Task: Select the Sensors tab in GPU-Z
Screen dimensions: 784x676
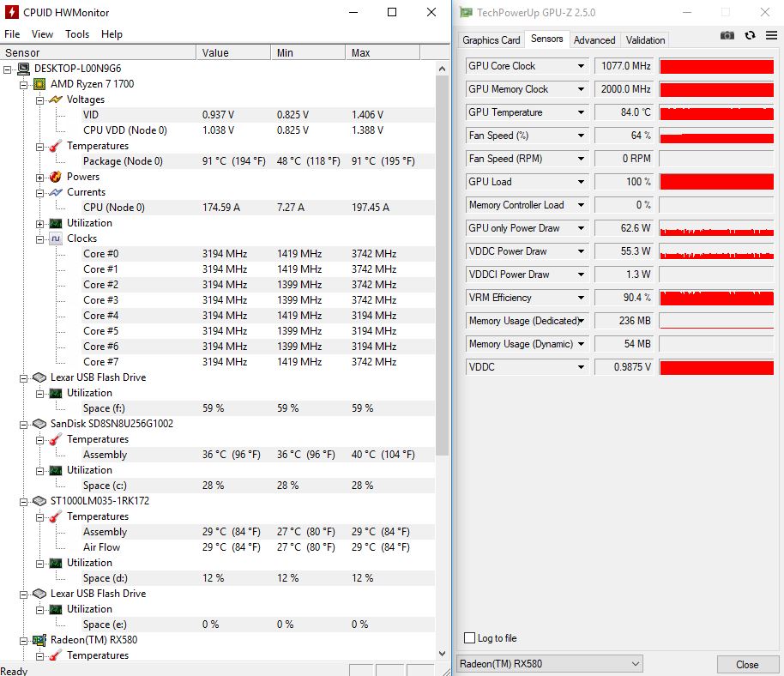Action: point(546,39)
